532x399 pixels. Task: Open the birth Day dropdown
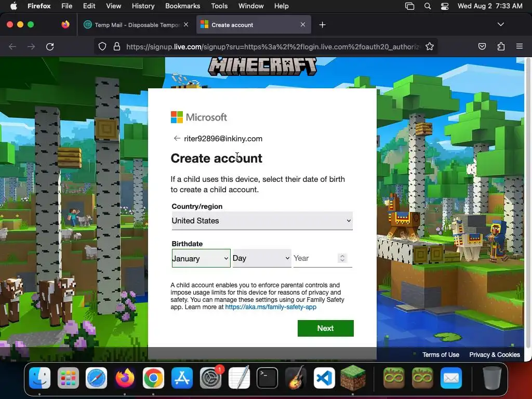point(262,258)
